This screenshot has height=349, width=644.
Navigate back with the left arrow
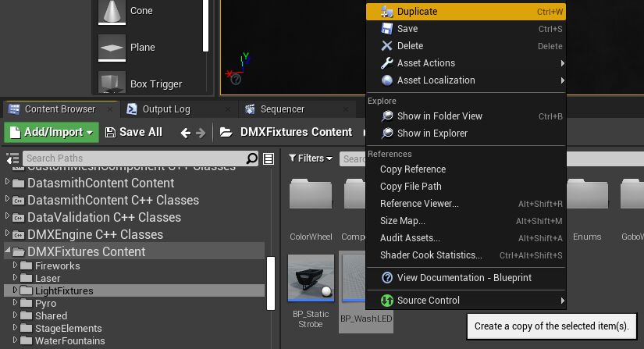click(186, 133)
